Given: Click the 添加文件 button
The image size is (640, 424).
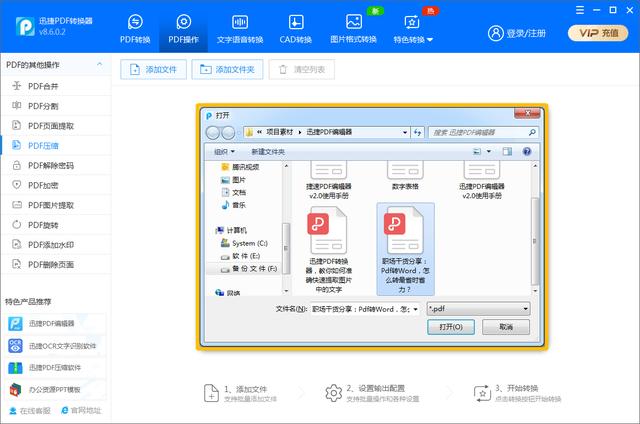Looking at the screenshot, I should click(x=153, y=69).
